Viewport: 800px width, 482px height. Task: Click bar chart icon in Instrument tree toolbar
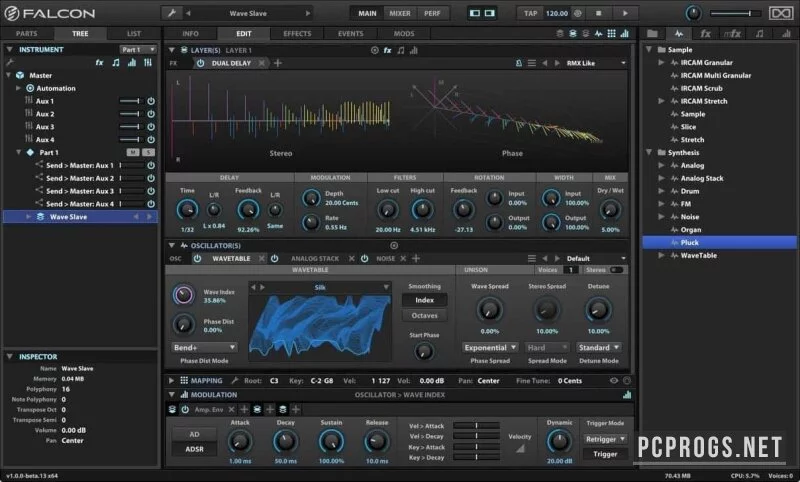pyautogui.click(x=132, y=62)
